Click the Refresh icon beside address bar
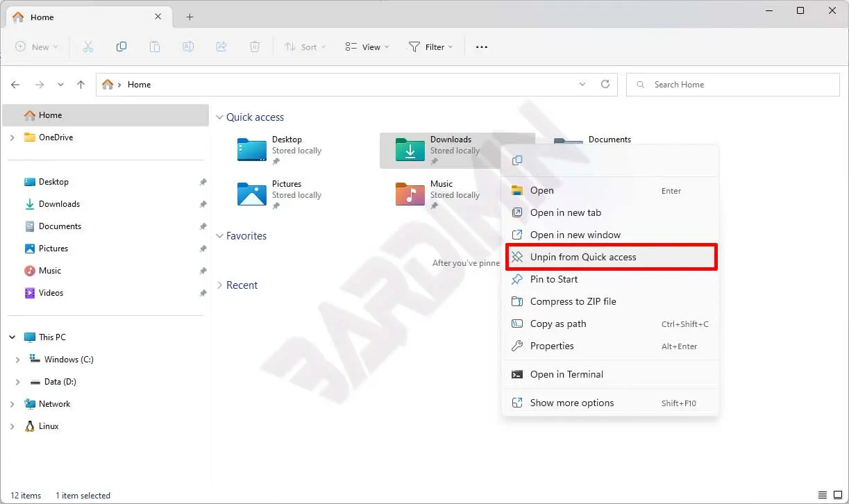The height and width of the screenshot is (504, 849). [605, 84]
